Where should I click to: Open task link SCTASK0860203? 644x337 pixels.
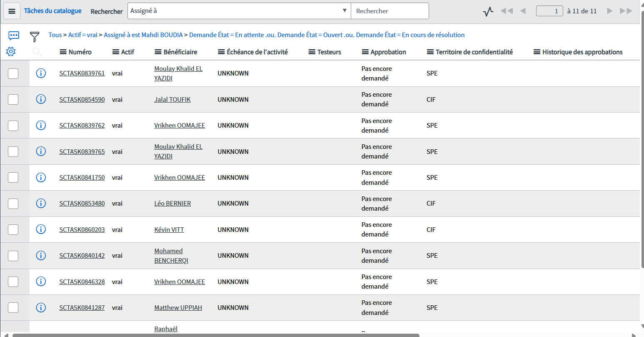[x=82, y=230]
